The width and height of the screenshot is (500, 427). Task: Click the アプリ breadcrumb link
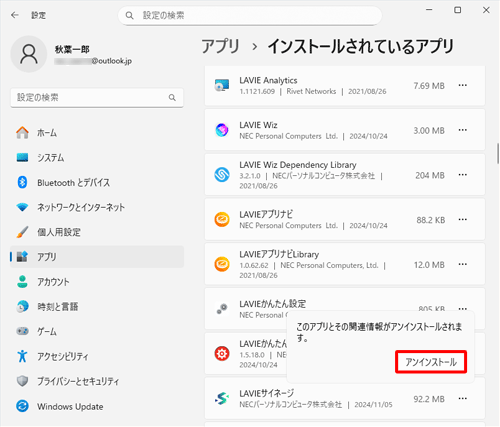pyautogui.click(x=221, y=46)
